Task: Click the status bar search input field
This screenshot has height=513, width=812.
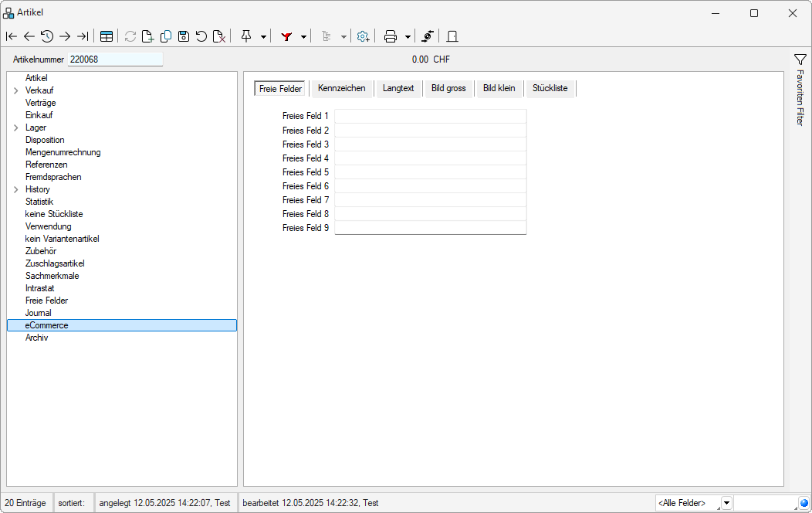Action: (x=766, y=503)
